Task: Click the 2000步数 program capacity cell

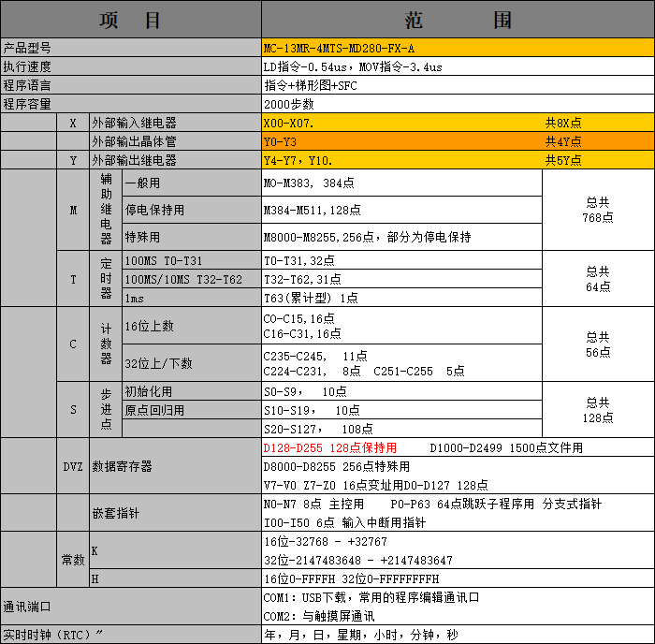Action: 457,104
